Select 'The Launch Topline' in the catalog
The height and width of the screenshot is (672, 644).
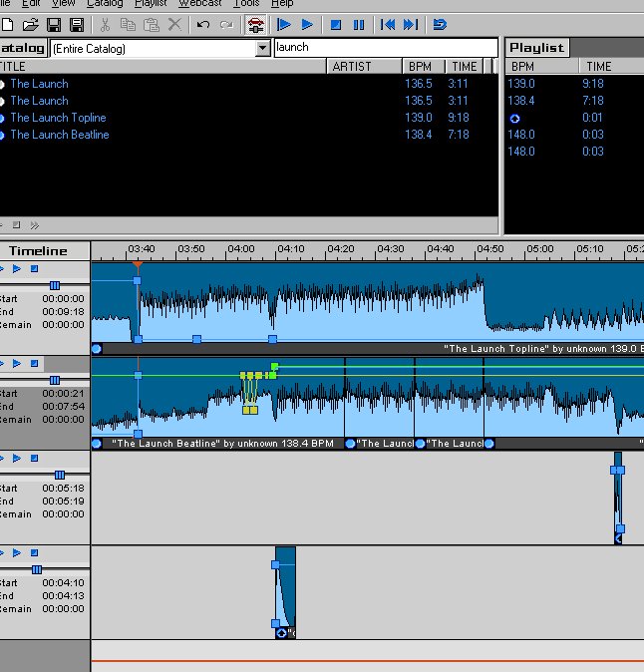(x=248, y=118)
